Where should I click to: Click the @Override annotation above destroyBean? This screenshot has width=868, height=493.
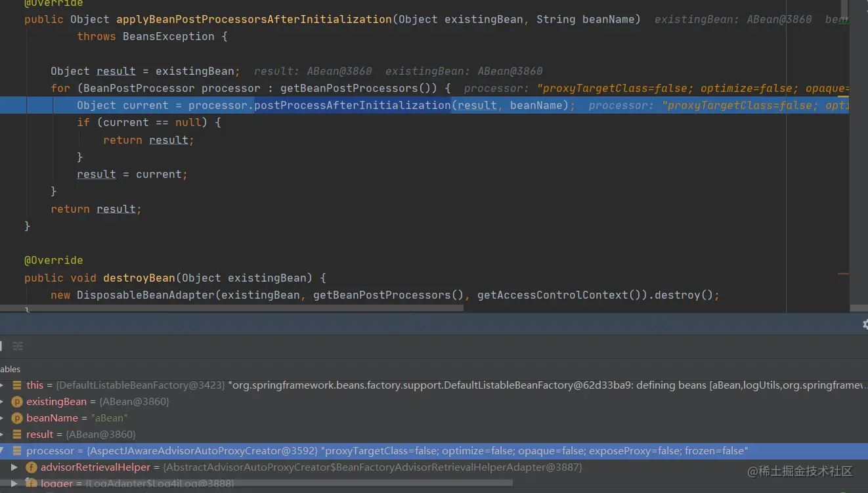(54, 260)
